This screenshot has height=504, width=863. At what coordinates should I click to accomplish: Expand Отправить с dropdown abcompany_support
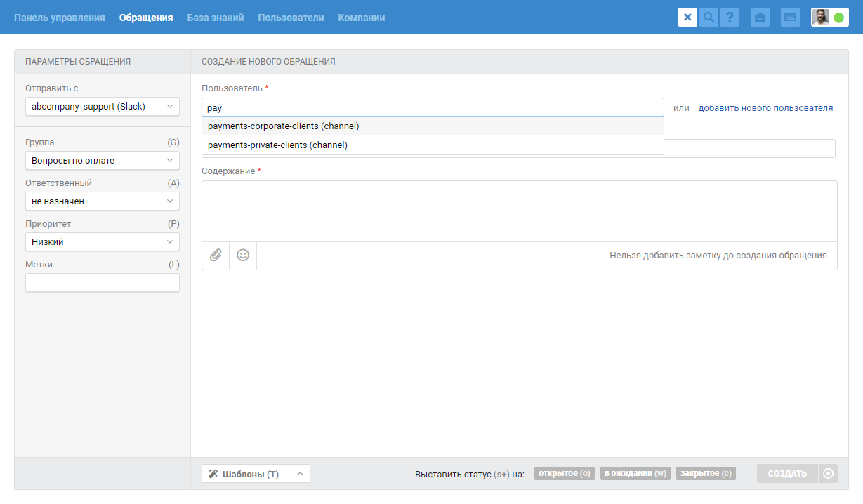[102, 106]
